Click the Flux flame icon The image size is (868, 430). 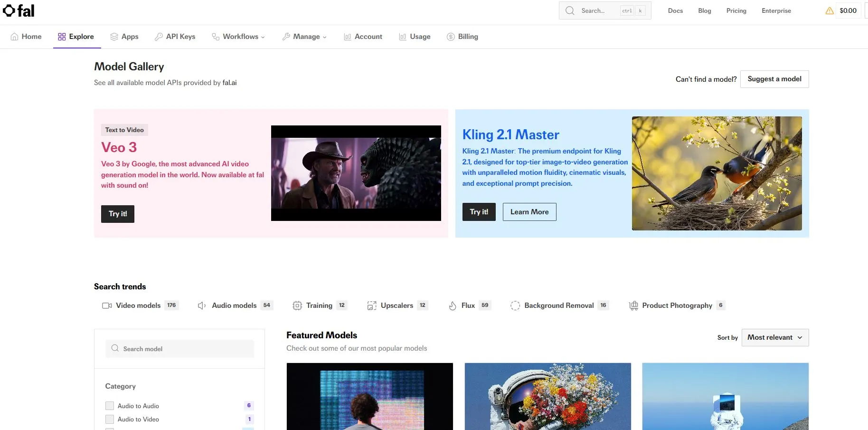point(453,306)
